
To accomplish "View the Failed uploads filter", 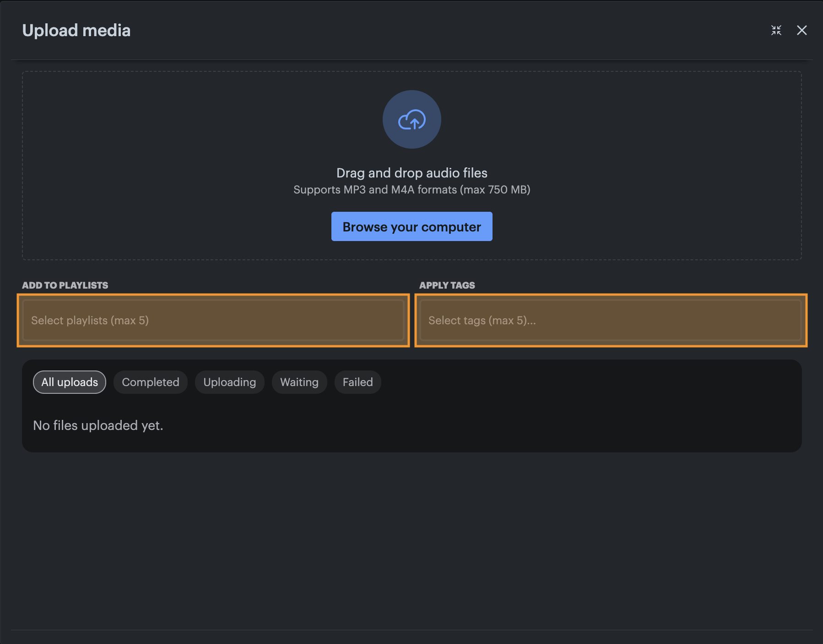I will [x=358, y=382].
